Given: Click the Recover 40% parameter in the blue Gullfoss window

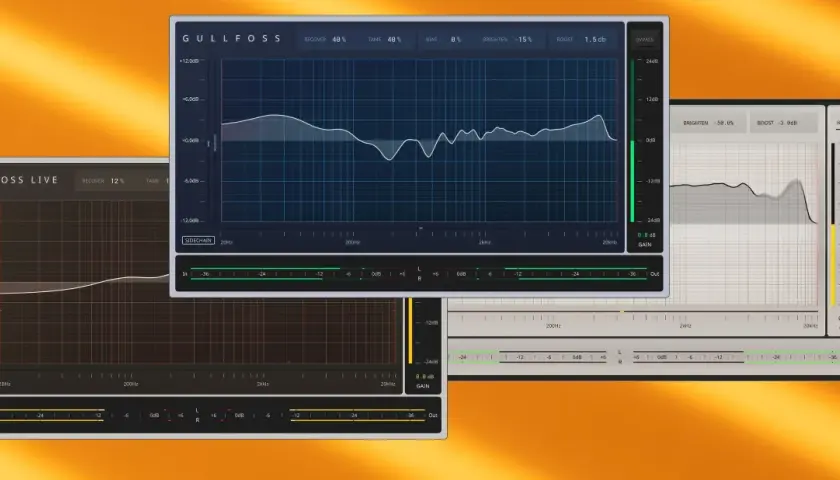Looking at the screenshot, I should [x=325, y=40].
